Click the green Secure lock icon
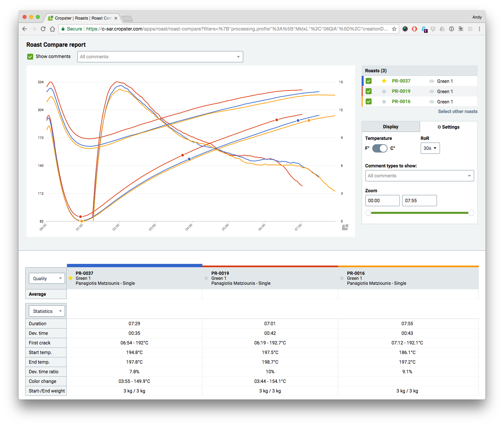 (x=63, y=29)
